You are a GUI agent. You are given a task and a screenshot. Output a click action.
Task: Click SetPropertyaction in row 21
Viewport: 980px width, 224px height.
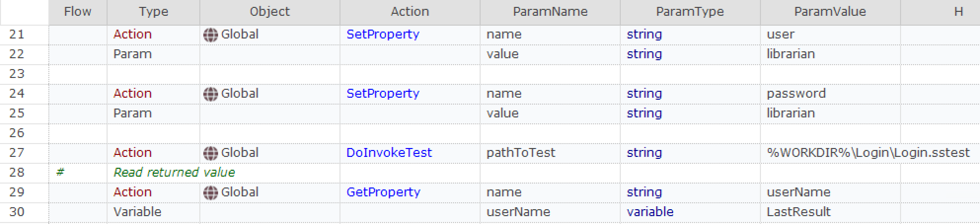pyautogui.click(x=383, y=35)
